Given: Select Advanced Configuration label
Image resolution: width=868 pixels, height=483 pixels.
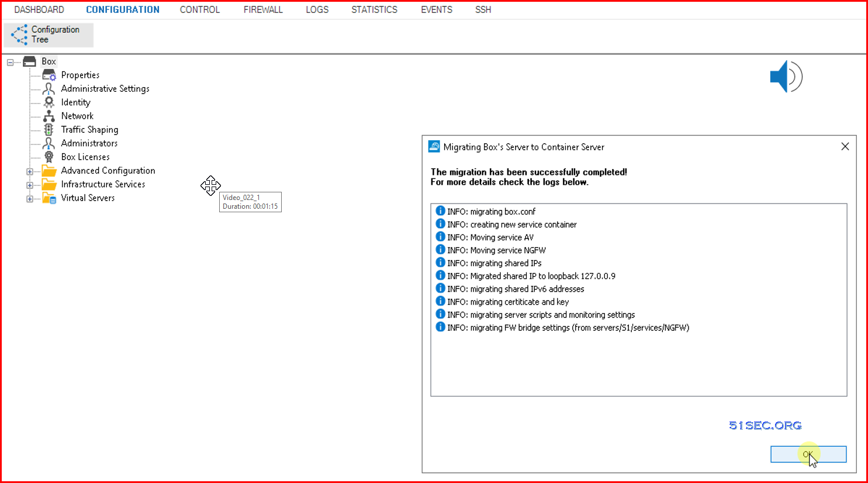Looking at the screenshot, I should point(108,170).
